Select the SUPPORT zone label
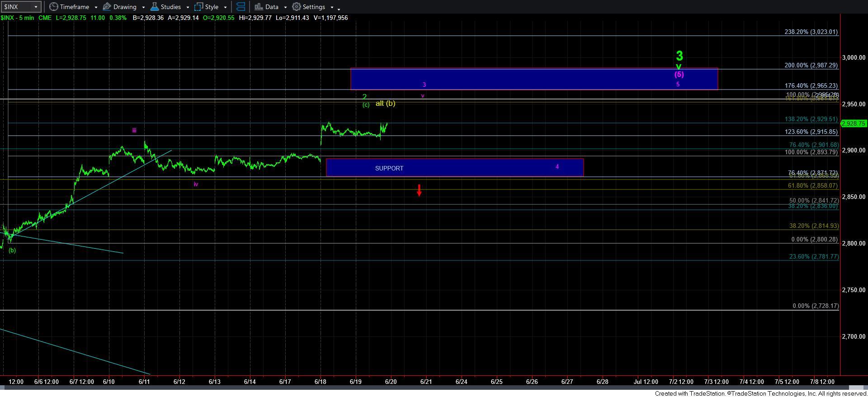Screen dimensions: 868x397 [389, 168]
